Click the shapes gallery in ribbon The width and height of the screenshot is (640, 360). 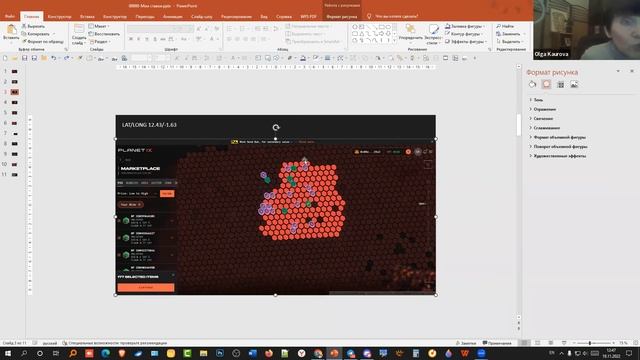point(373,34)
